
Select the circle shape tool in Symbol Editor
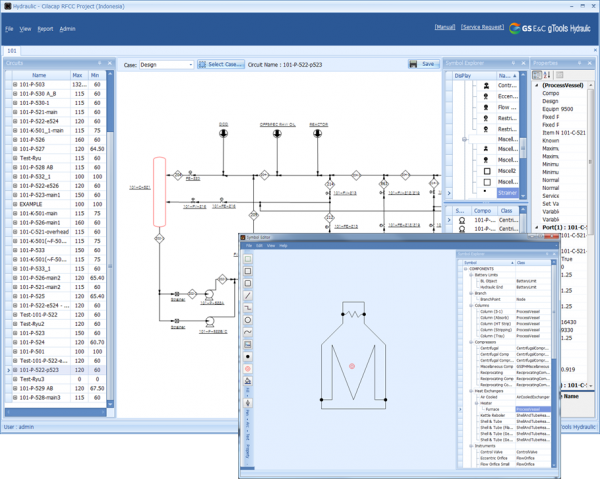coord(248,320)
